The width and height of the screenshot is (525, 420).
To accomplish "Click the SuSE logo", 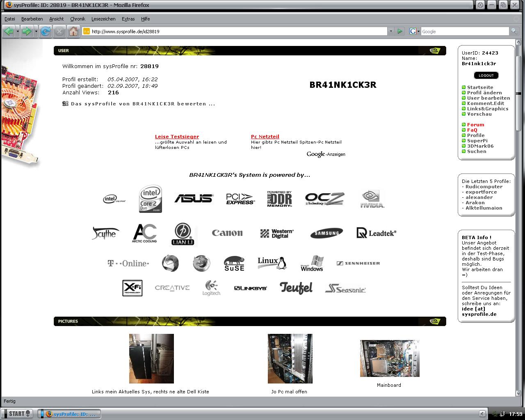I will coord(234,263).
